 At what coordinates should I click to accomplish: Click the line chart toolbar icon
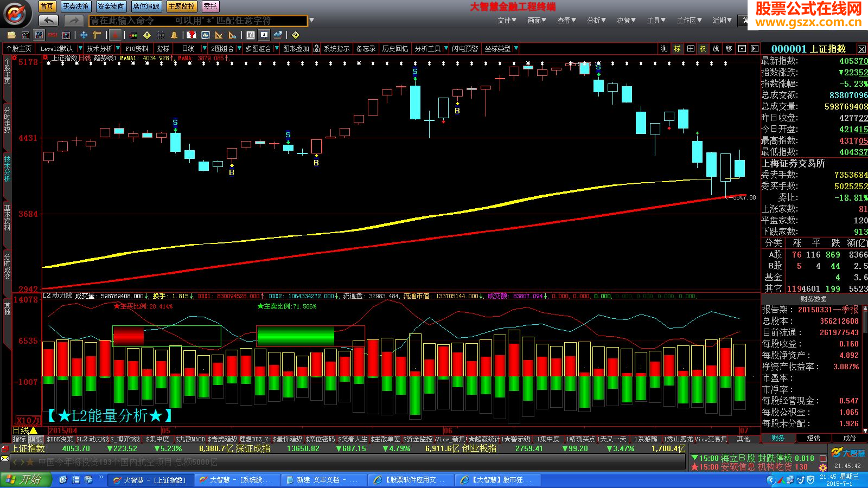point(25,35)
